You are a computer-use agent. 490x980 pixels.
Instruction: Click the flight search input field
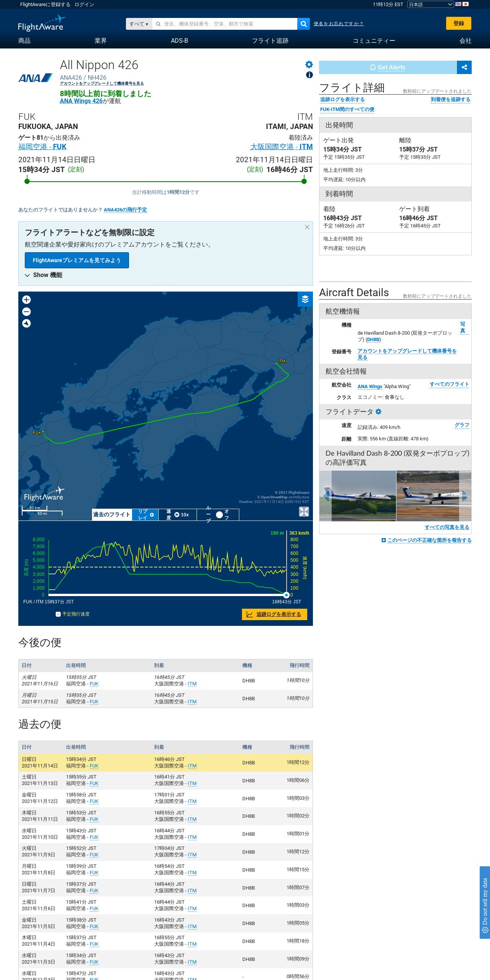[x=224, y=24]
